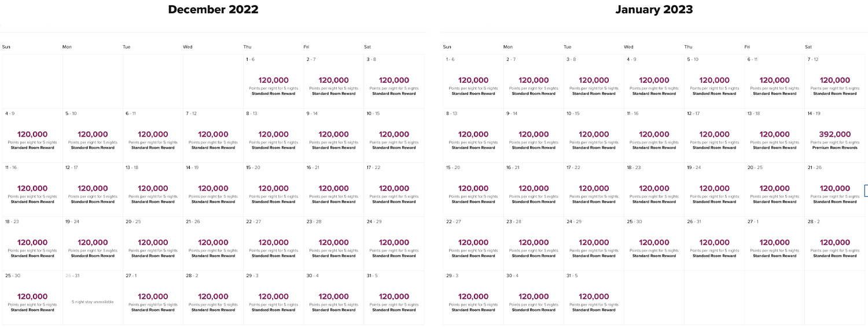Image resolution: width=868 pixels, height=327 pixels.
Task: Select the December 20 - 25 stay
Action: coord(153,244)
